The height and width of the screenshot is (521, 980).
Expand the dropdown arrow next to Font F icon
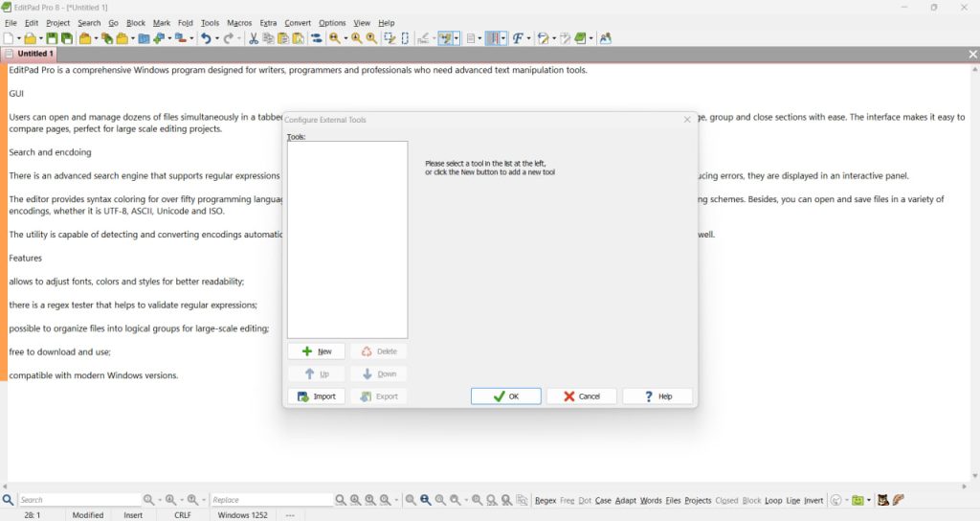pos(528,38)
